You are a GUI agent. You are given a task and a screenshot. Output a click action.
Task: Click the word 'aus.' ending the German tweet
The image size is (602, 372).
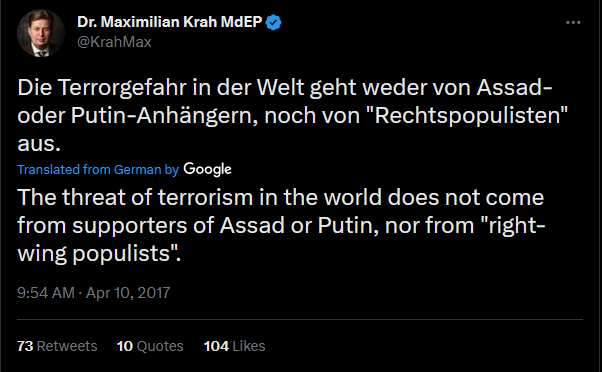(39, 144)
